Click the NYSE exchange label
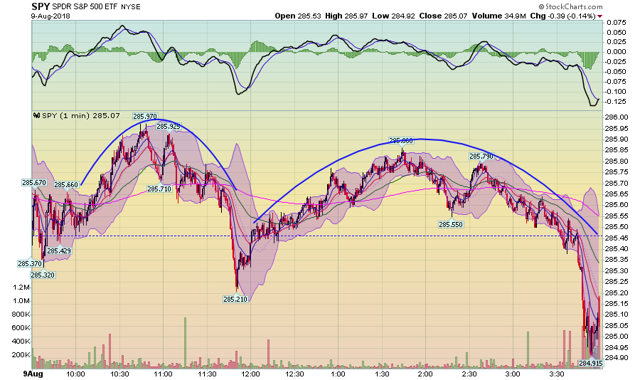This screenshot has width=640, height=380. click(130, 7)
